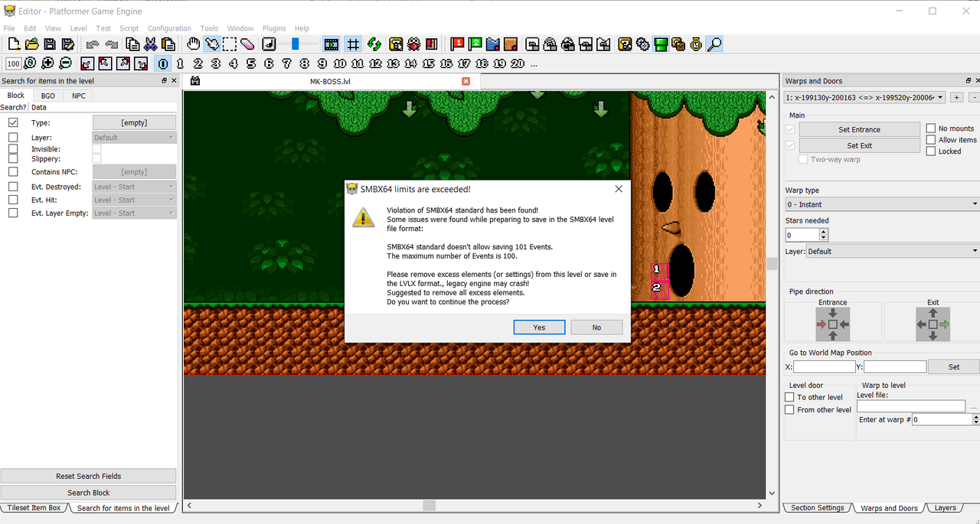Click the Reset Search Fields button
The image size is (980, 524).
click(88, 476)
